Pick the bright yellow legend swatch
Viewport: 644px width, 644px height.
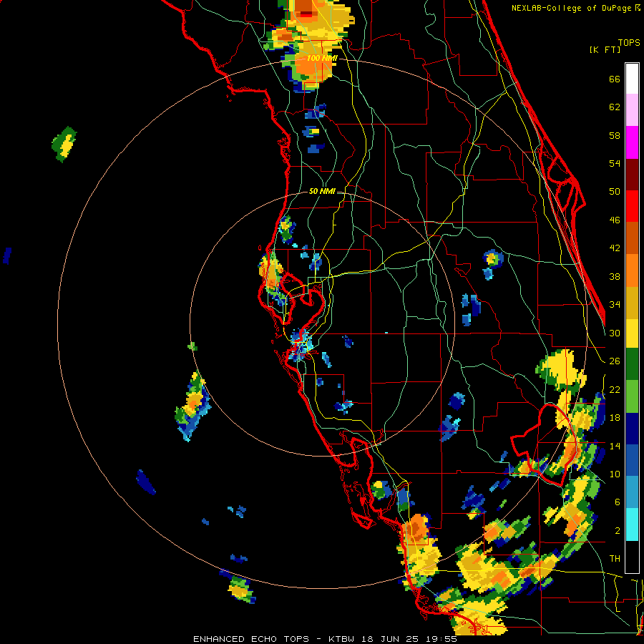tap(632, 333)
